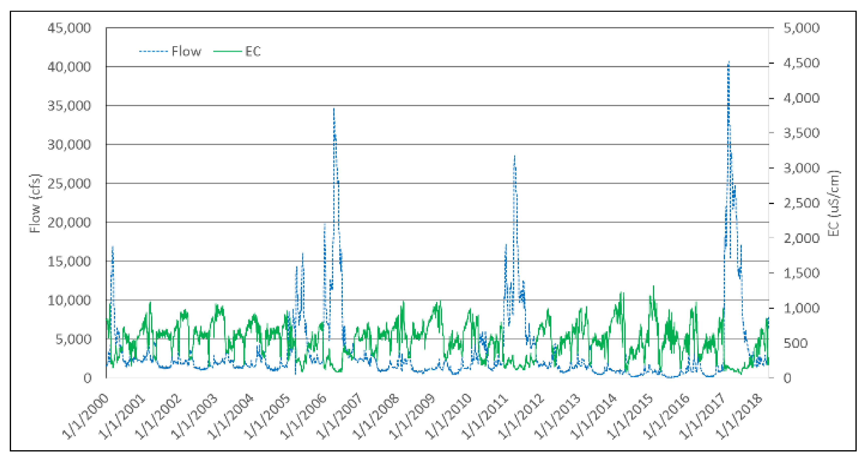Click the 1/1/2006 date label
The image size is (868, 461).
(303, 417)
